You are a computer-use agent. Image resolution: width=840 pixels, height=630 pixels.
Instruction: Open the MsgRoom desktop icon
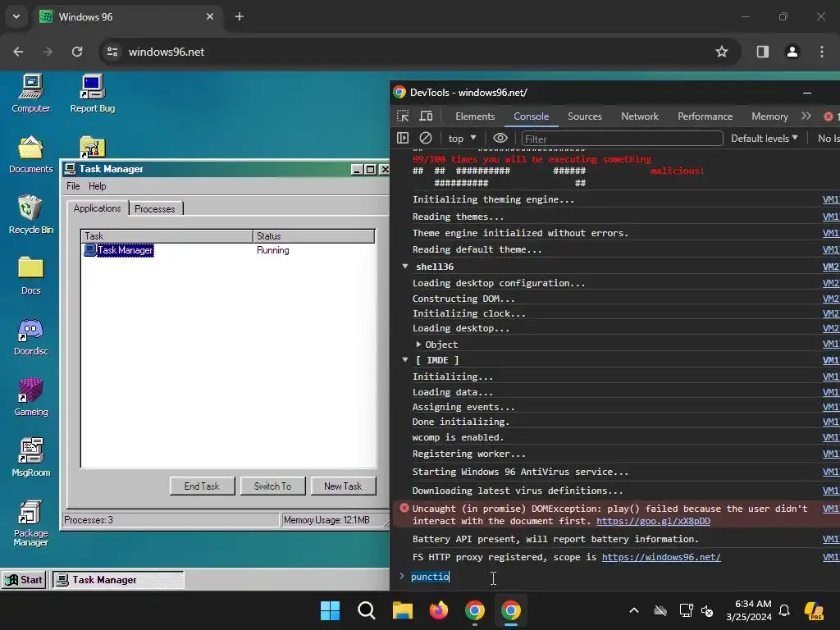(x=30, y=458)
